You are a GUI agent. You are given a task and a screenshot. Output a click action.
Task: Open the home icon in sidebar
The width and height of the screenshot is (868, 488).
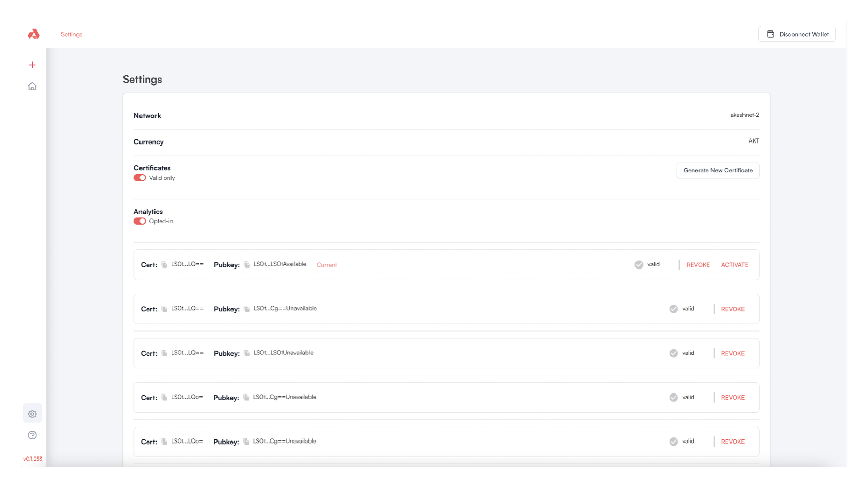(32, 86)
